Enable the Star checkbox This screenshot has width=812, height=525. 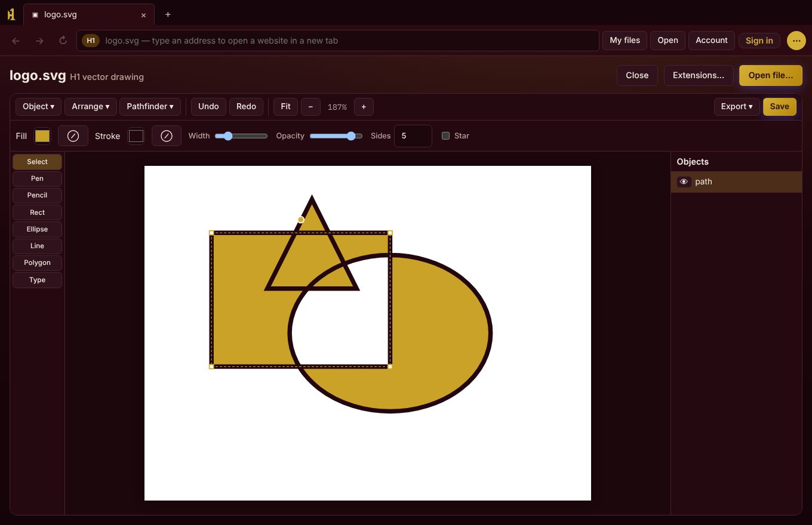[x=445, y=136]
